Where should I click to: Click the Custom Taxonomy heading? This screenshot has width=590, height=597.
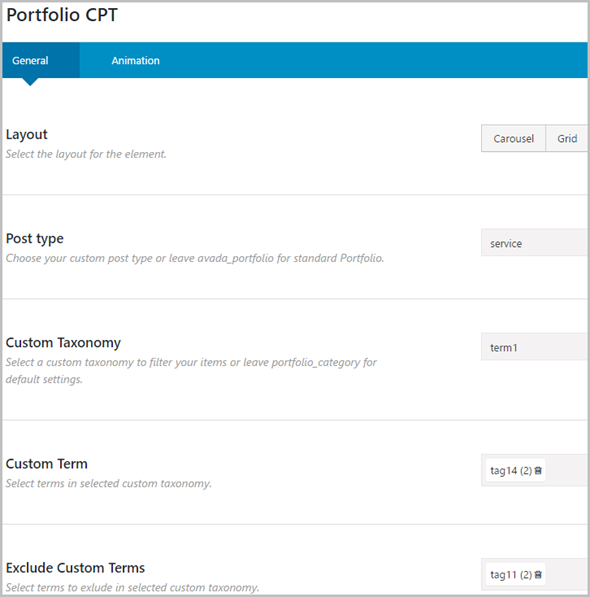(63, 343)
